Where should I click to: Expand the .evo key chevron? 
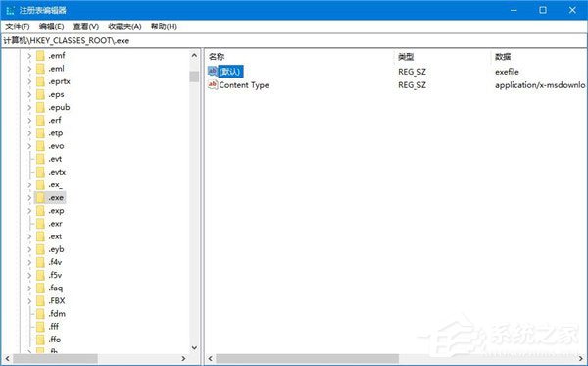pos(29,146)
